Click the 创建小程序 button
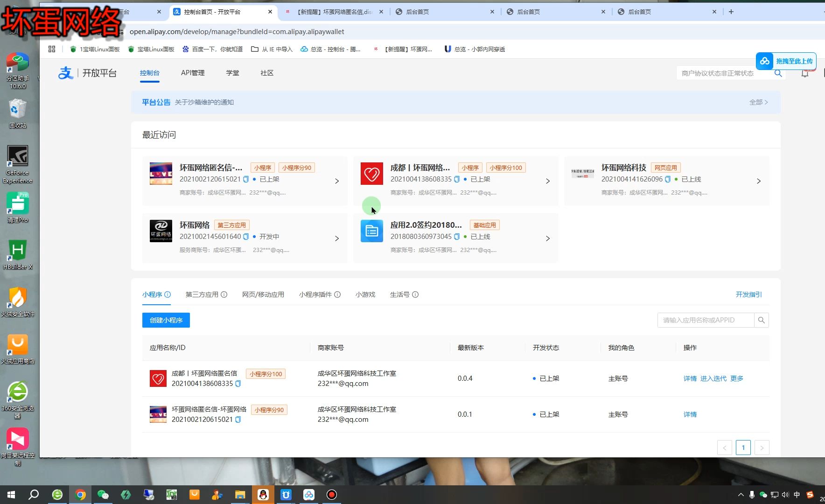The width and height of the screenshot is (825, 504). pyautogui.click(x=166, y=320)
